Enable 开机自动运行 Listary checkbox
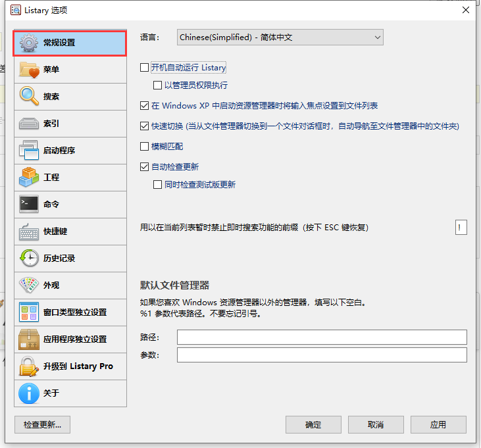This screenshot has width=481, height=448. 144,68
